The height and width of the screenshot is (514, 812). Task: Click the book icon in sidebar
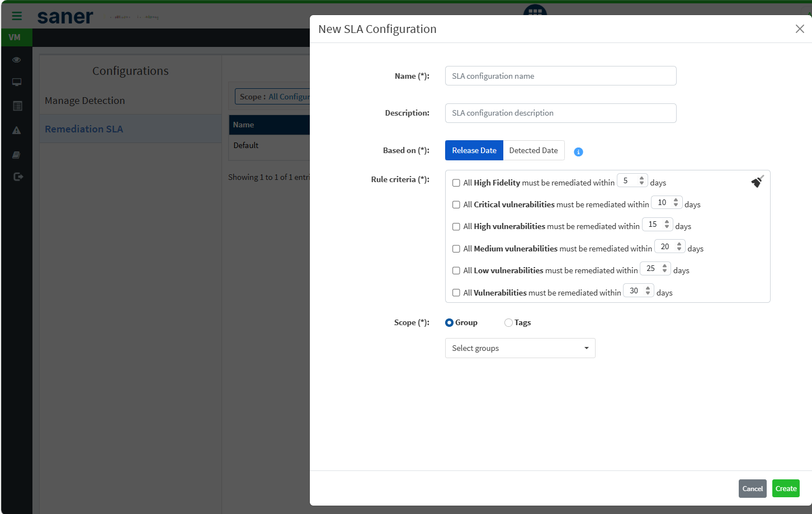17,155
